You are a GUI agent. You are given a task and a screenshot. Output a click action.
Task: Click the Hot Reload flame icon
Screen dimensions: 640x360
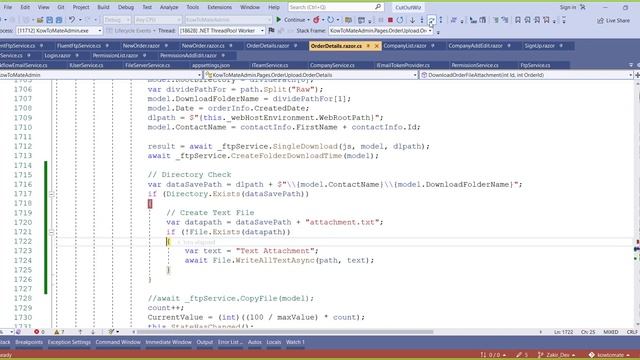point(316,20)
